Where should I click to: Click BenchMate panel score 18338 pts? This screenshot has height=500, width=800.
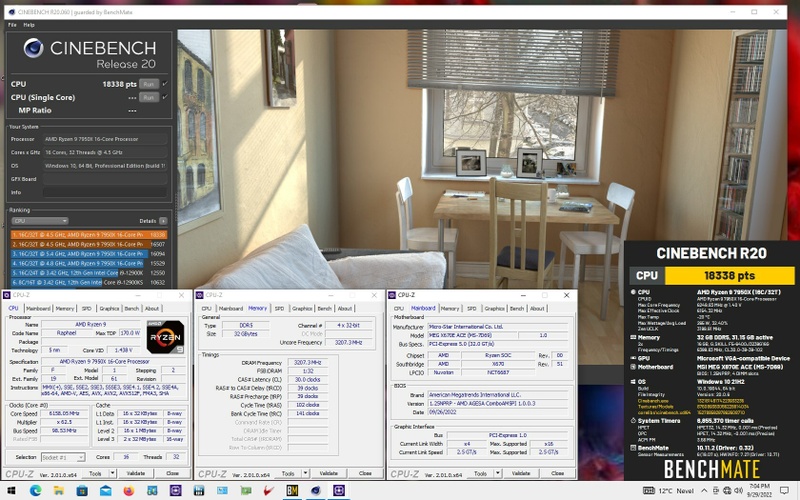(730, 276)
